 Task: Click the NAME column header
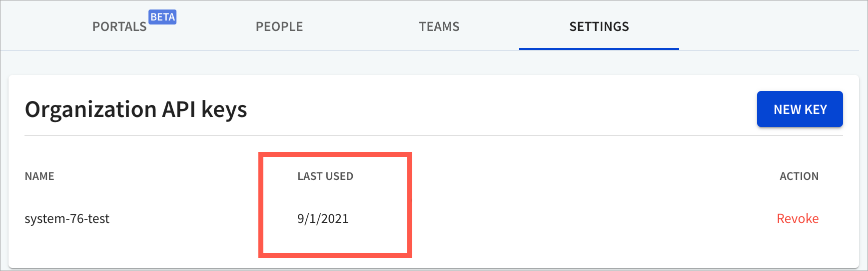[x=39, y=176]
